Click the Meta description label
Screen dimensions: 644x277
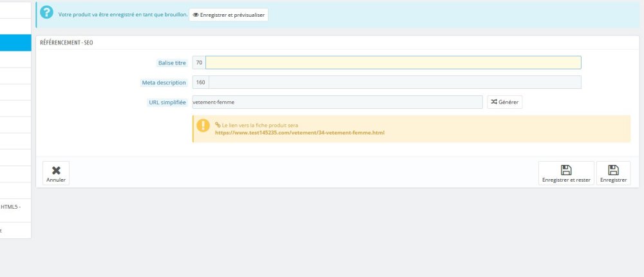click(164, 82)
